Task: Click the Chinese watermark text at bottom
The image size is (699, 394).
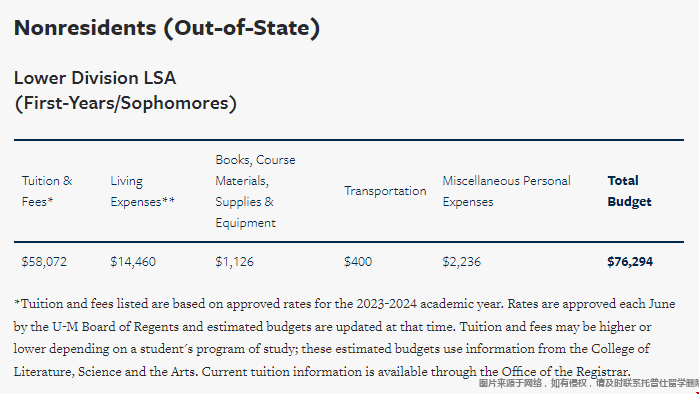Action: coord(588,383)
